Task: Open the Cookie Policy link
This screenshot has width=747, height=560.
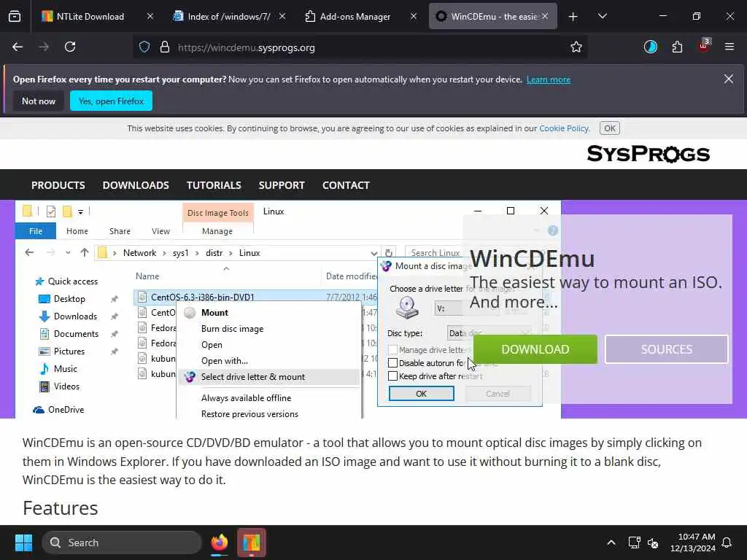Action: (x=564, y=128)
